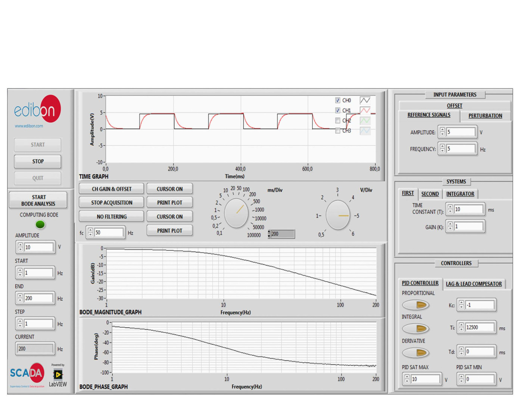Click the Kc stepper arrows
This screenshot has width=520, height=420.
tap(461, 305)
